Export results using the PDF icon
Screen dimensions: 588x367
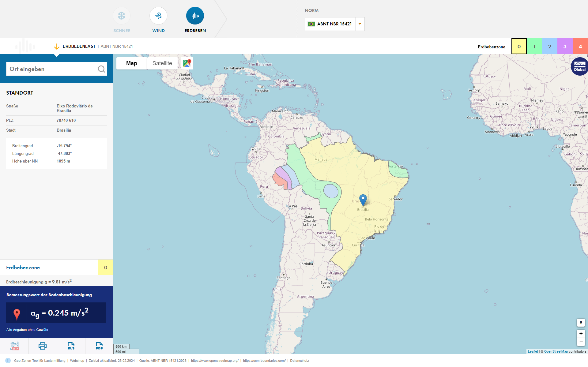tap(99, 346)
